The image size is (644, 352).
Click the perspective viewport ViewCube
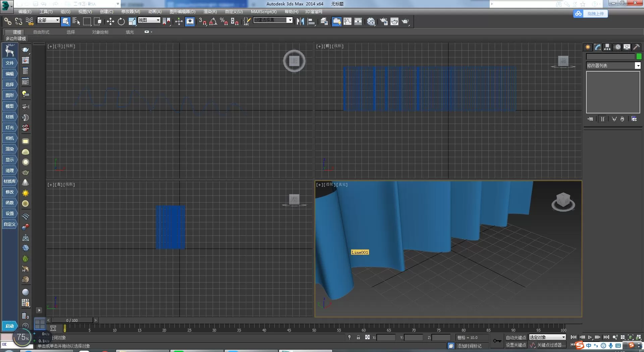[563, 202]
